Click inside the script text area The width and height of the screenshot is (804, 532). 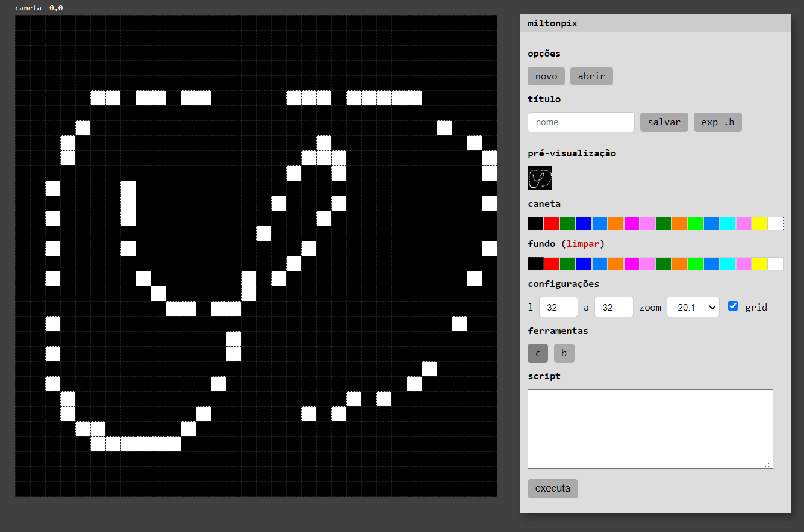pos(650,429)
